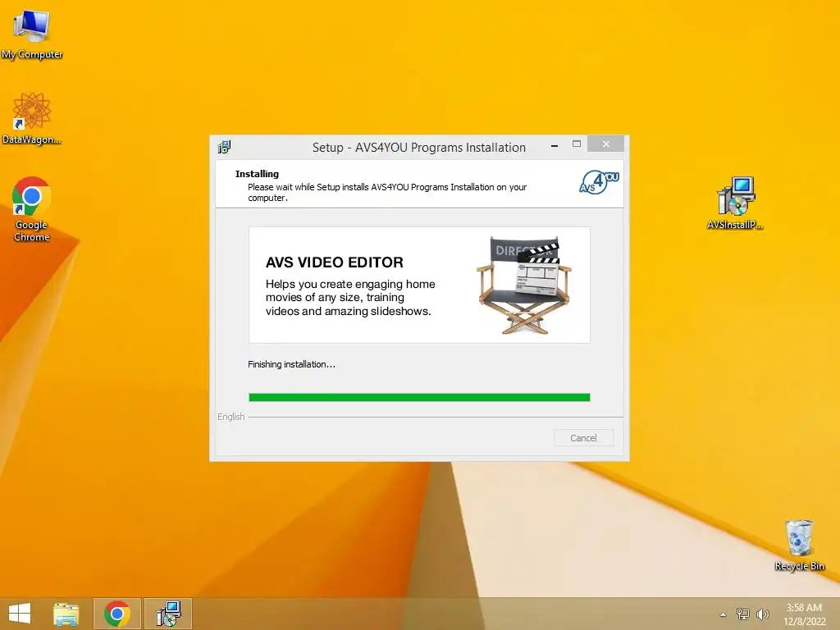
Task: Click the 'Helps you create engaging home movies' description
Action: tap(350, 297)
